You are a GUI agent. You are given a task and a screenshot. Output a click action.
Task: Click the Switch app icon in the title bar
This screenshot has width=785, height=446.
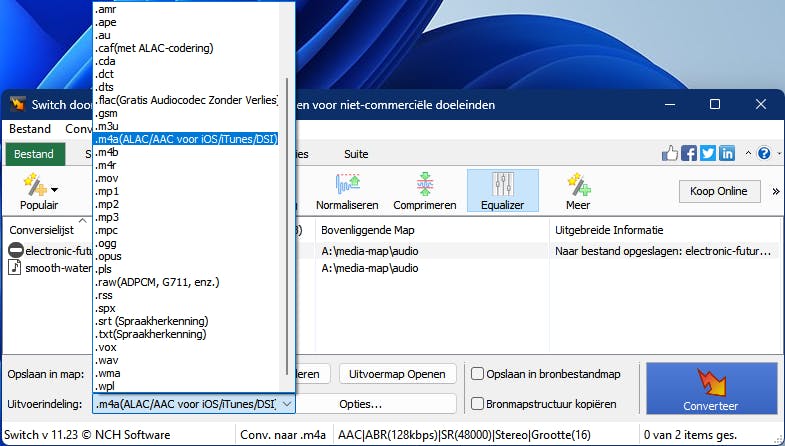18,104
